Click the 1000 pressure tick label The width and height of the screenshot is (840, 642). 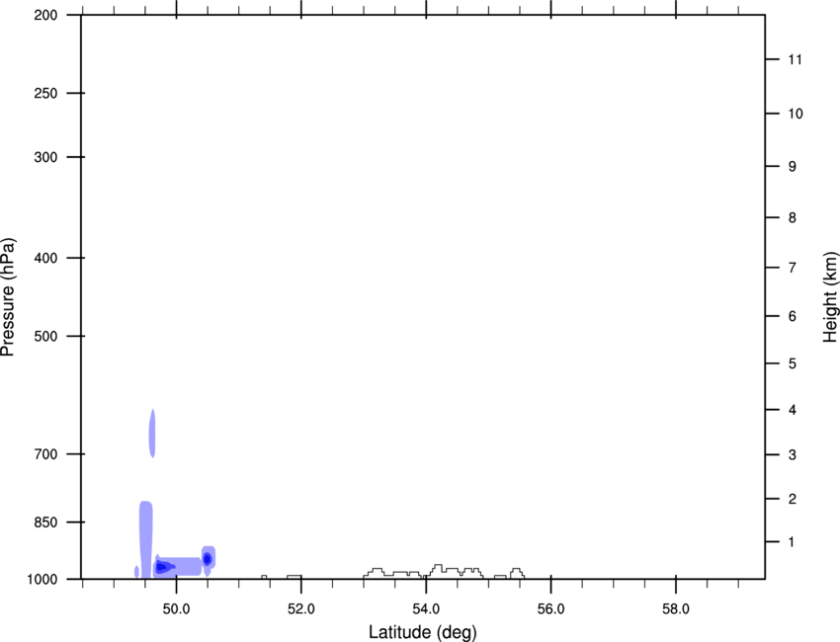tap(42, 580)
